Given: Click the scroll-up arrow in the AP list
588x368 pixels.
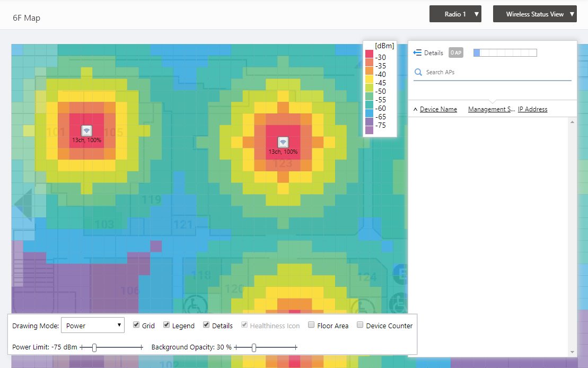Looking at the screenshot, I should [x=572, y=122].
